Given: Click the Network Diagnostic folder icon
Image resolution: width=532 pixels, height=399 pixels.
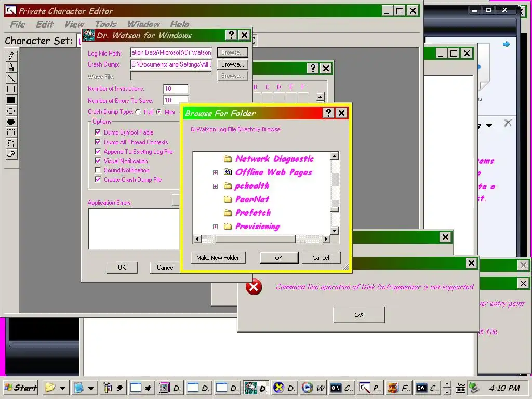Looking at the screenshot, I should [228, 159].
